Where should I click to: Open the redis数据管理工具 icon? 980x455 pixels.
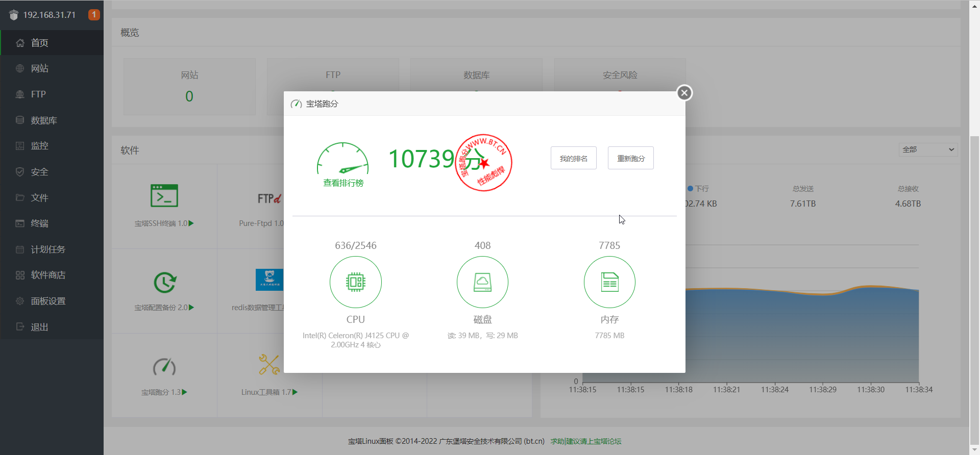pyautogui.click(x=269, y=280)
